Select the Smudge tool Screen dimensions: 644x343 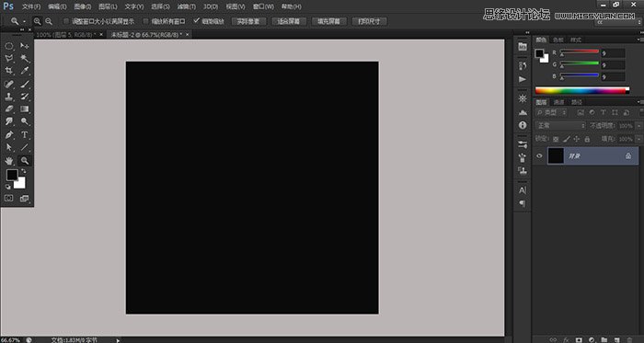tap(9, 121)
